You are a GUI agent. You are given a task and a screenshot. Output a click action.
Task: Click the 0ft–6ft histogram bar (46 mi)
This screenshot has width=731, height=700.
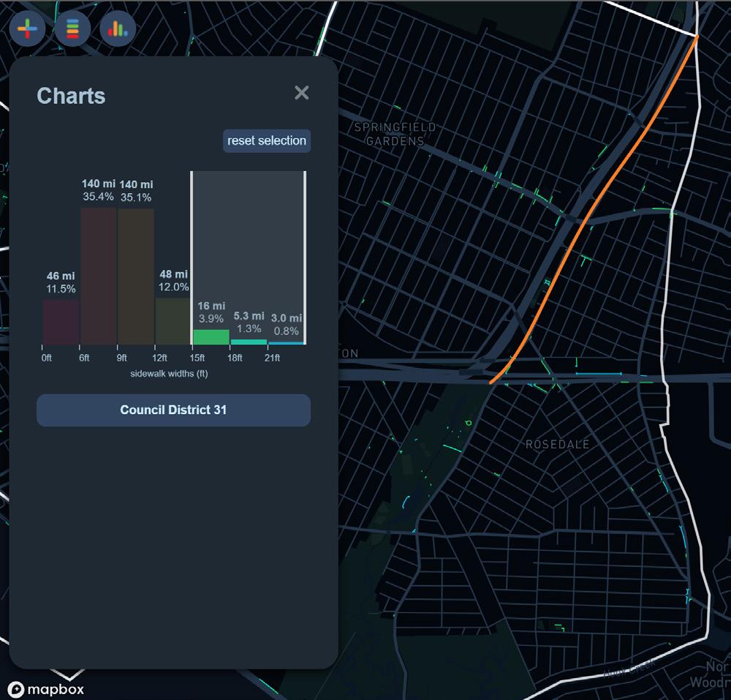(61, 322)
